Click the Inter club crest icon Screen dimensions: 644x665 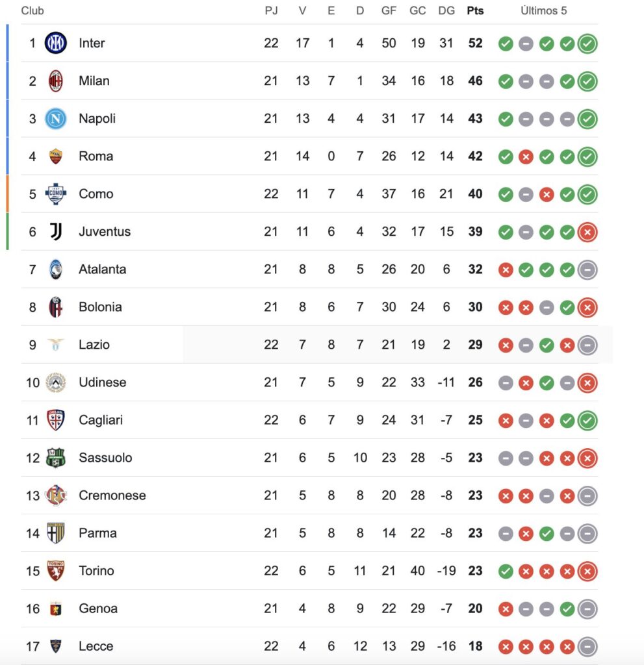pyautogui.click(x=55, y=44)
